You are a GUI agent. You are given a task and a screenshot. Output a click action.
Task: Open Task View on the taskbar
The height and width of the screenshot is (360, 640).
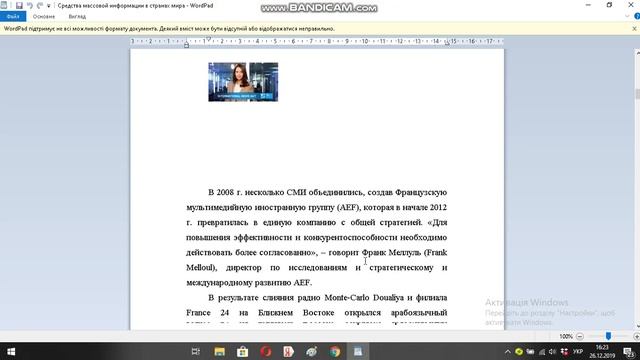click(196, 351)
